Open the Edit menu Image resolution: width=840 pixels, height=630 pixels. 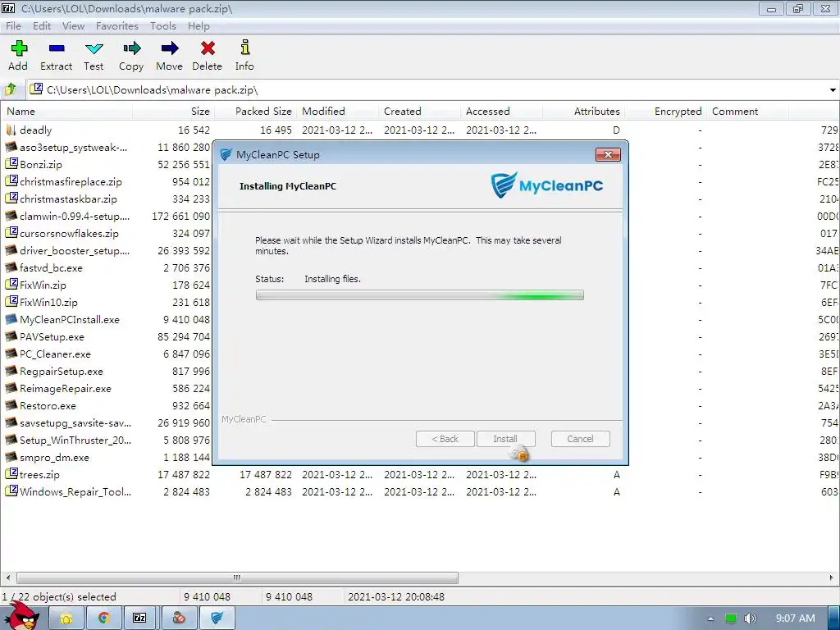coord(41,25)
